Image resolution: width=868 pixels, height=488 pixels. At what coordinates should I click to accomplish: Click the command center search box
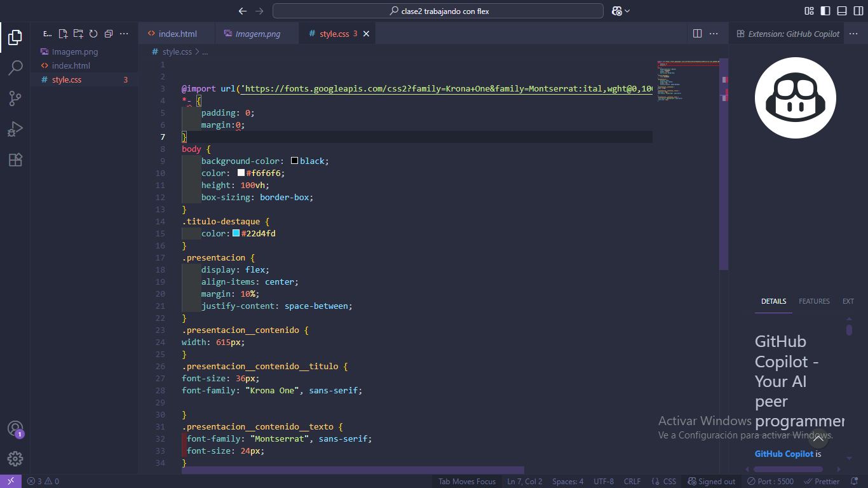pyautogui.click(x=438, y=11)
